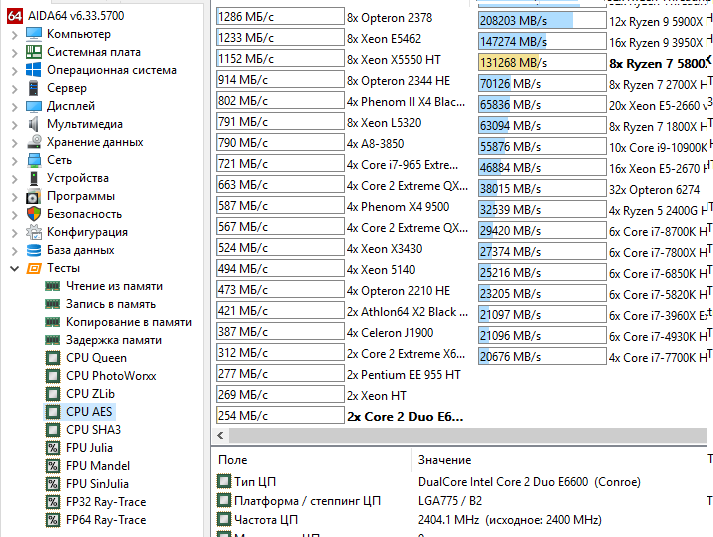Viewport: 713px width, 537px height.
Task: Click the Тип ЦП field icon
Action: point(224,481)
